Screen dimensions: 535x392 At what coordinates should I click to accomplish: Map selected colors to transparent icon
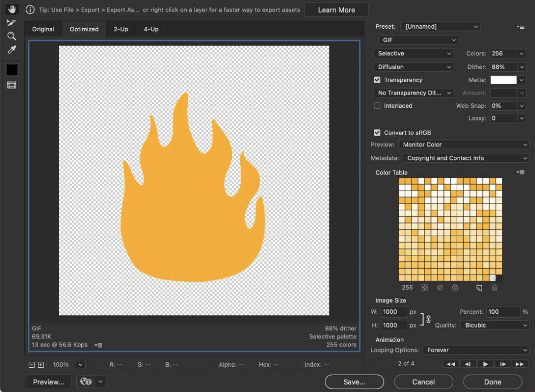(425, 288)
